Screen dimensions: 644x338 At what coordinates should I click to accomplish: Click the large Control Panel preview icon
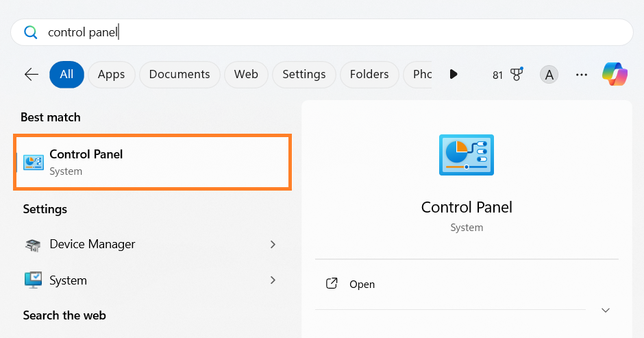[466, 154]
